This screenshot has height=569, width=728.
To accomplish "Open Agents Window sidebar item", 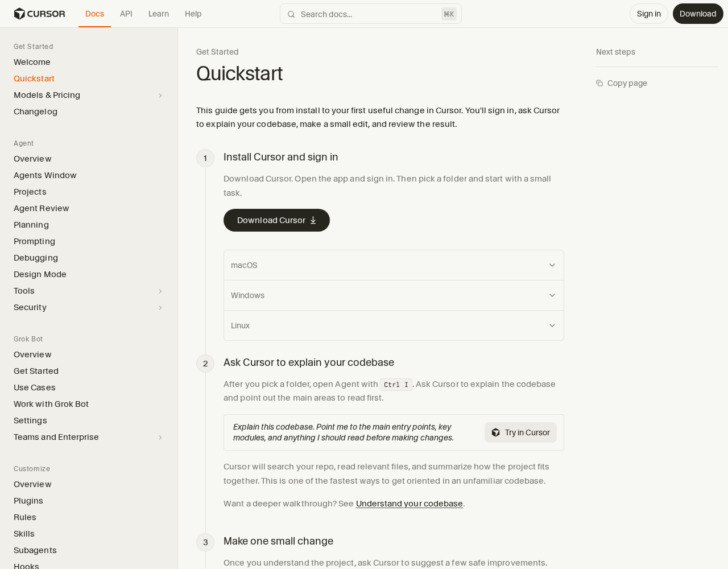I will tap(45, 175).
